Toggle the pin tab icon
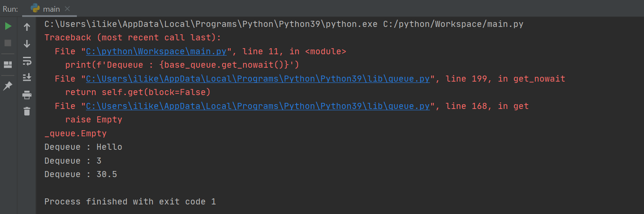 pyautogui.click(x=8, y=86)
